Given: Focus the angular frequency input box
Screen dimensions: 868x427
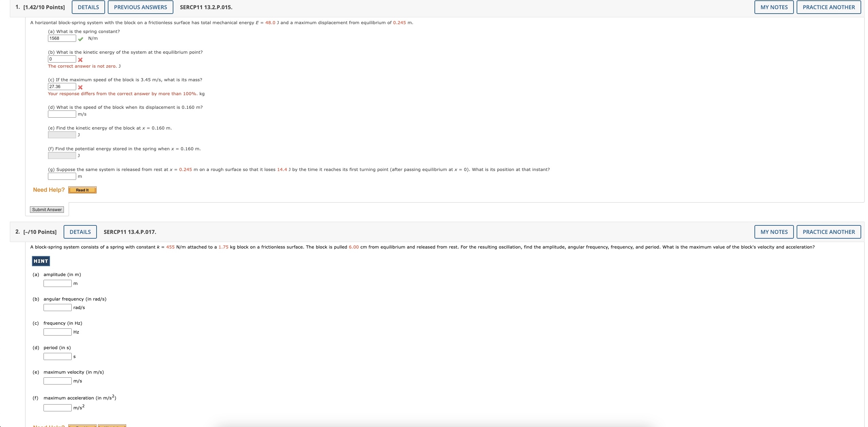Looking at the screenshot, I should [x=57, y=308].
